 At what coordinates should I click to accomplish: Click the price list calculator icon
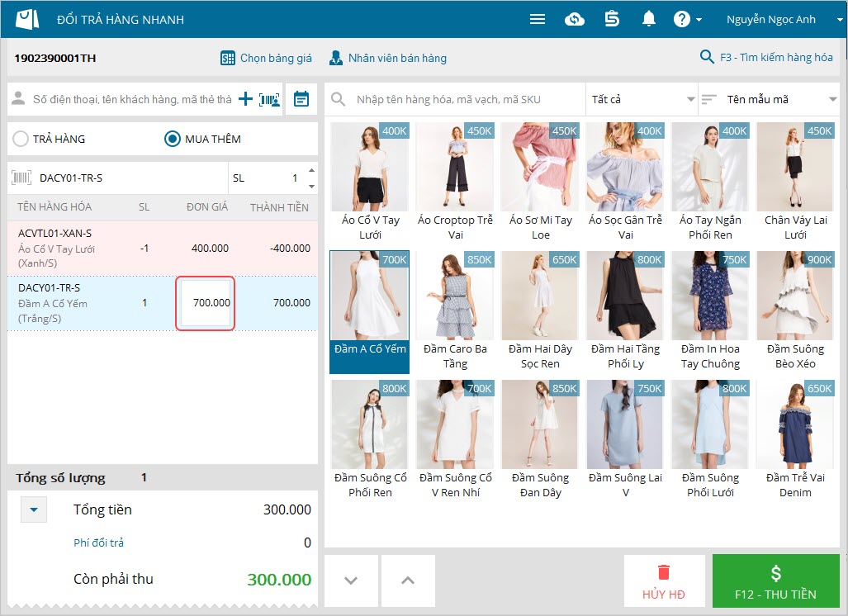[x=228, y=58]
